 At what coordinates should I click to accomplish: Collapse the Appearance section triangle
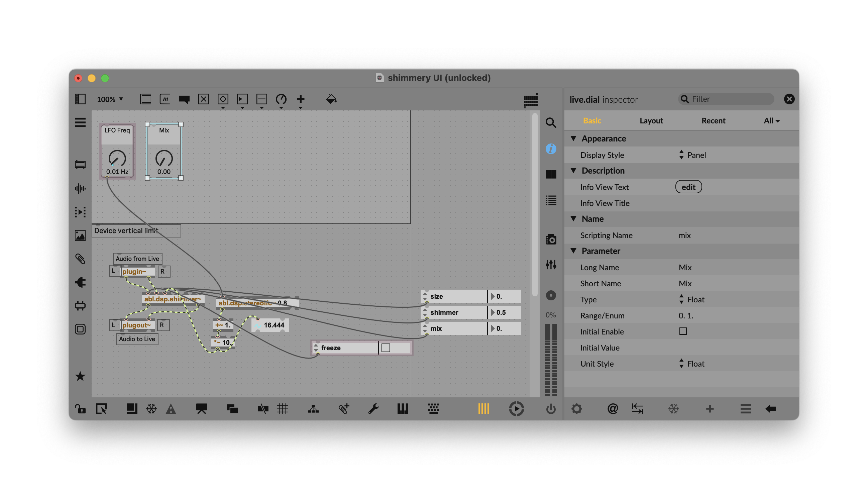[x=573, y=138]
